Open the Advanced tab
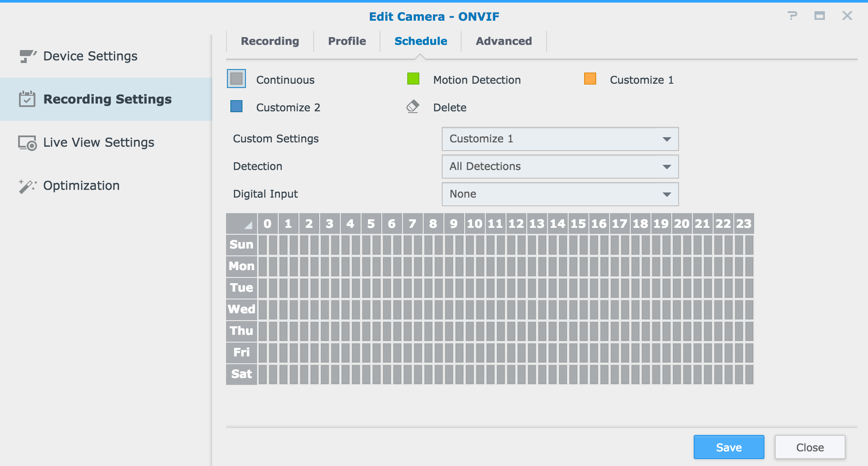 [x=503, y=41]
